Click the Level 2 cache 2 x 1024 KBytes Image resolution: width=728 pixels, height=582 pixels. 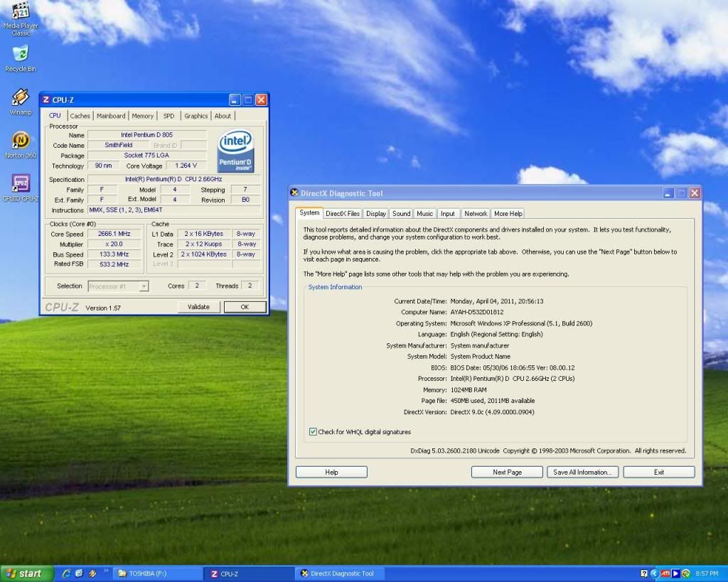coord(204,254)
